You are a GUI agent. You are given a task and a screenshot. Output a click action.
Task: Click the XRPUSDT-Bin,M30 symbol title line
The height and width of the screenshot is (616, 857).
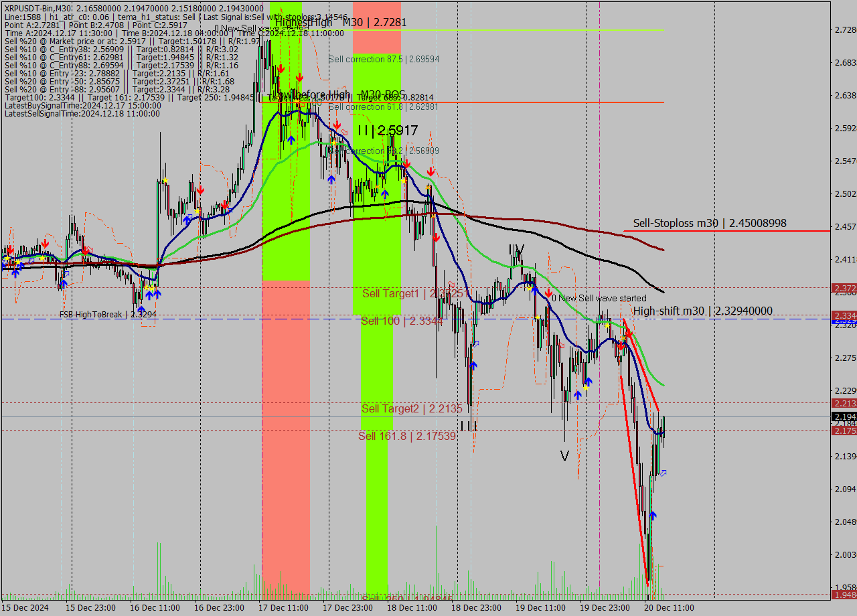click(134, 8)
